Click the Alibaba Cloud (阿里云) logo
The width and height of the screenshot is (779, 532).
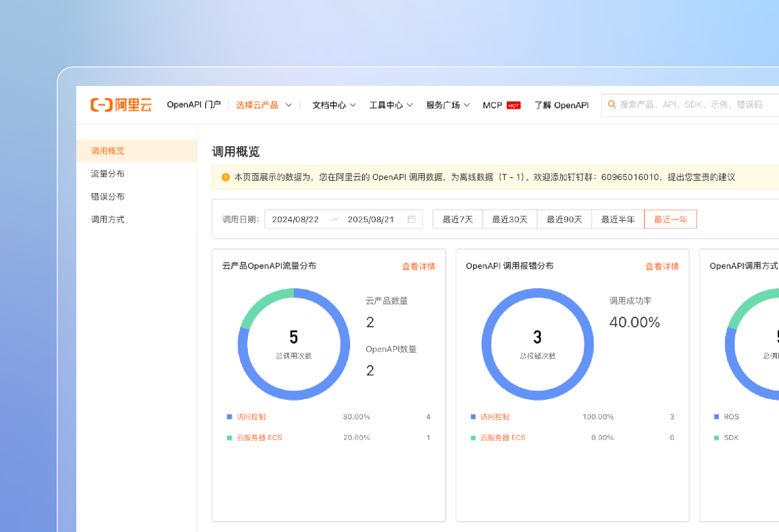121,105
